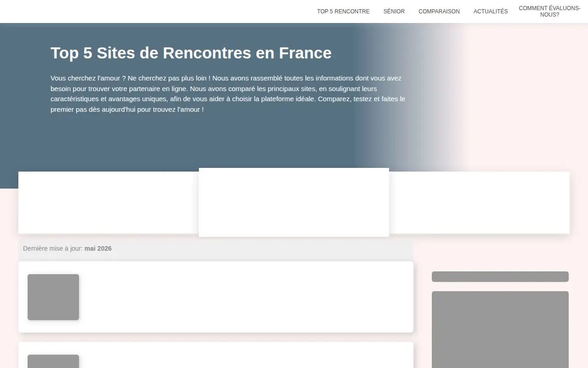
Task: Click the Top 5 Sites de Rencontres heading
Action: (191, 53)
